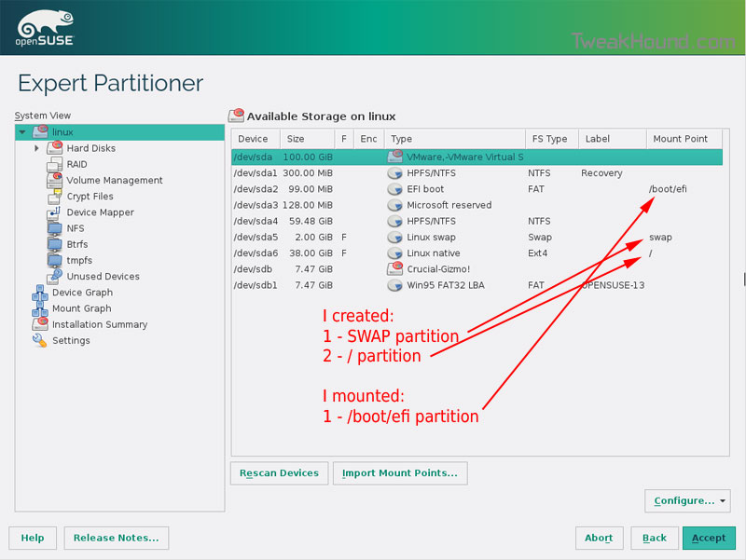
Task: Expand the Hard Disks tree node
Action: tap(36, 148)
